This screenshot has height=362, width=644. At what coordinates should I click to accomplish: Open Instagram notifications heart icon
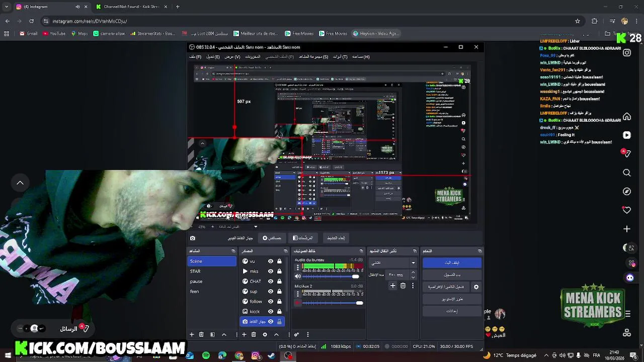click(x=627, y=210)
